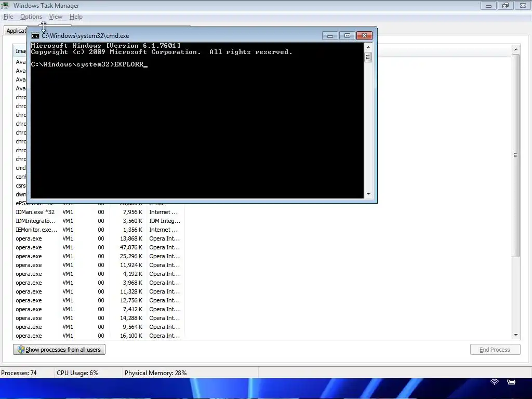Minimize the Task Manager window
Screen dimensions: 532x399
tap(488, 6)
